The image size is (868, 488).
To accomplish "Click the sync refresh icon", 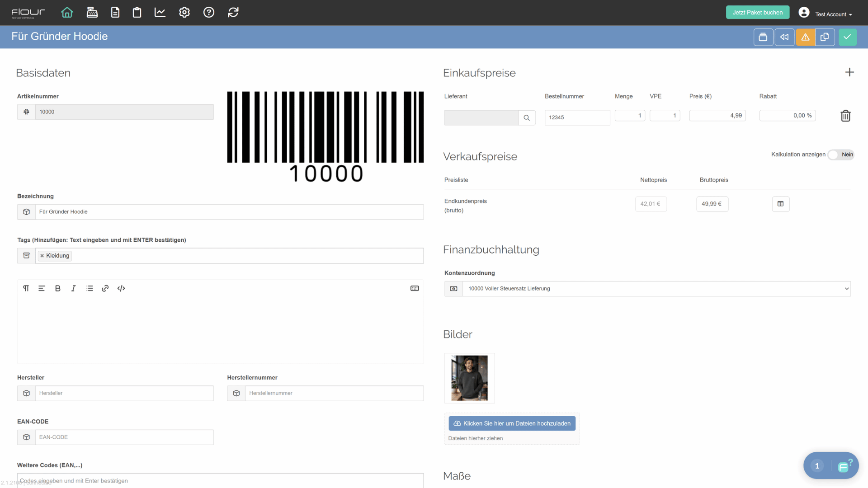I will click(233, 13).
